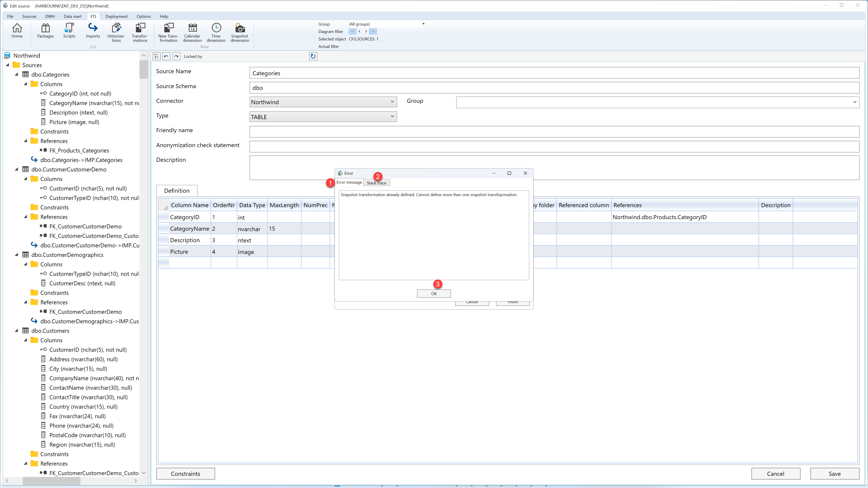This screenshot has height=488, width=868.
Task: Select the CategoryID (int, not null) key column
Action: click(80, 94)
